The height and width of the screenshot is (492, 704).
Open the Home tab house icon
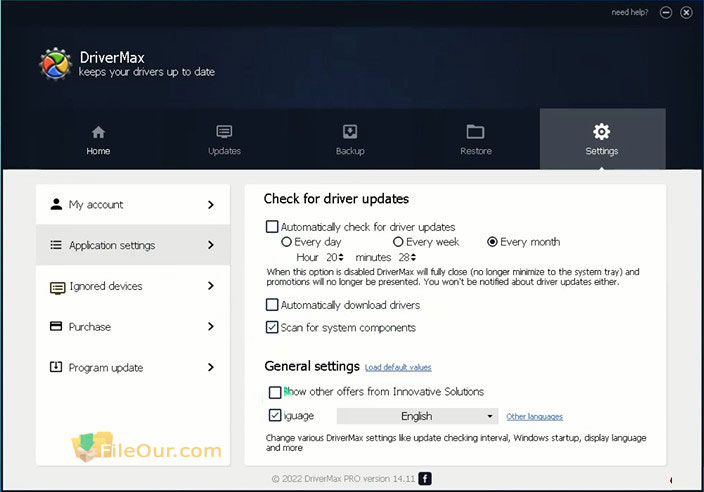pyautogui.click(x=98, y=132)
